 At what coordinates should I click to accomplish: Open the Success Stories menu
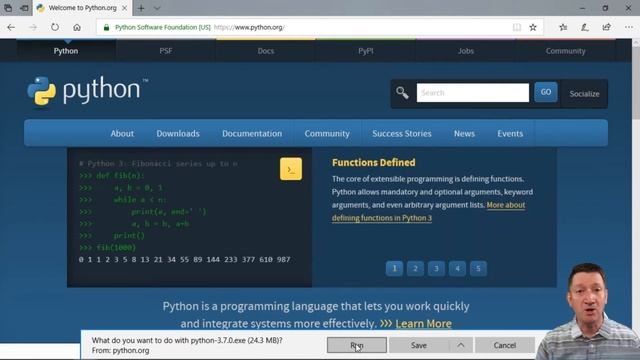[x=402, y=133]
